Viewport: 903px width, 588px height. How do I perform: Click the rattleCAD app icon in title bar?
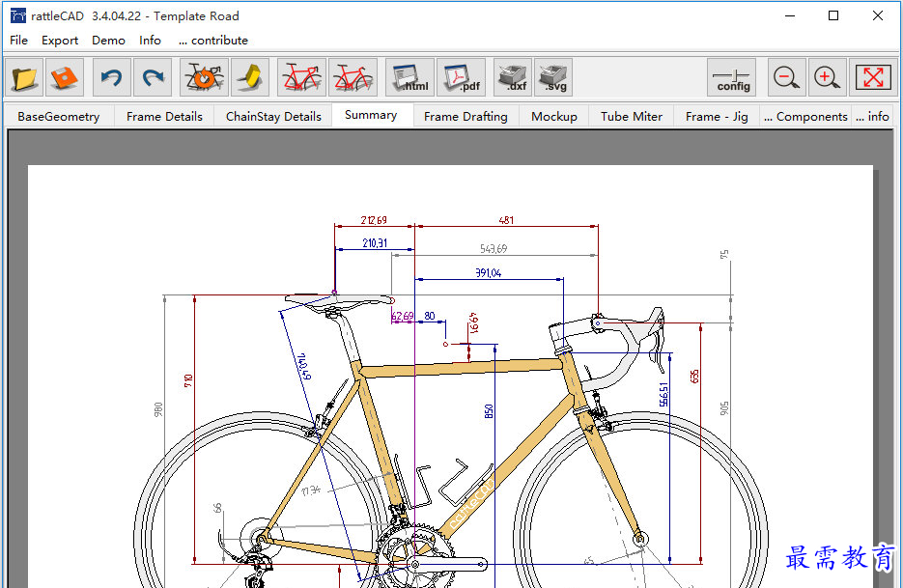pyautogui.click(x=17, y=15)
